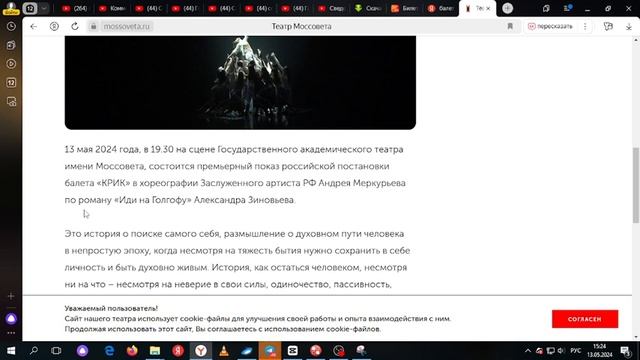Close the Театр Моссовета tab
Image resolution: width=640 pixels, height=360 pixels.
click(x=488, y=8)
